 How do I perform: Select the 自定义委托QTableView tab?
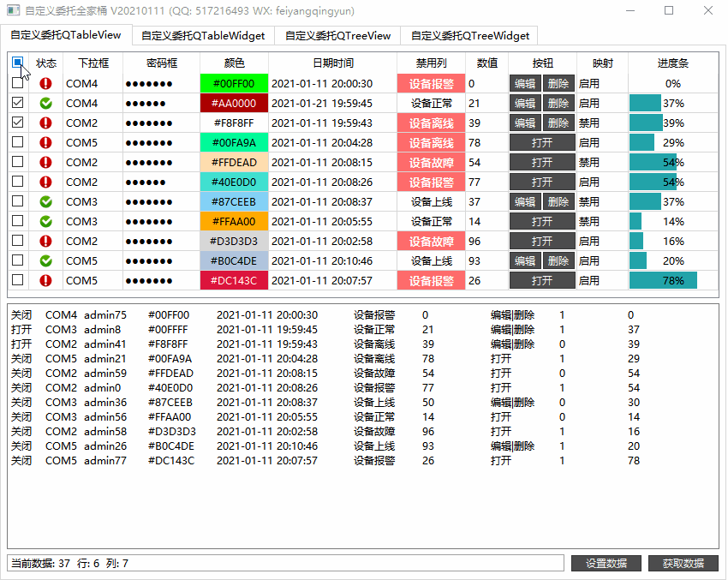(x=65, y=35)
